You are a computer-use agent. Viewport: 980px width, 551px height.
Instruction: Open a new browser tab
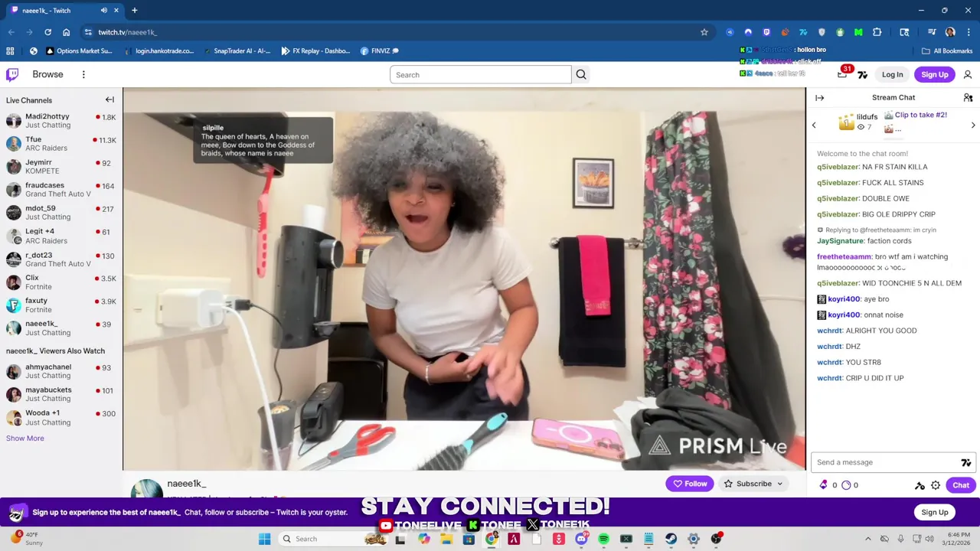pyautogui.click(x=134, y=10)
